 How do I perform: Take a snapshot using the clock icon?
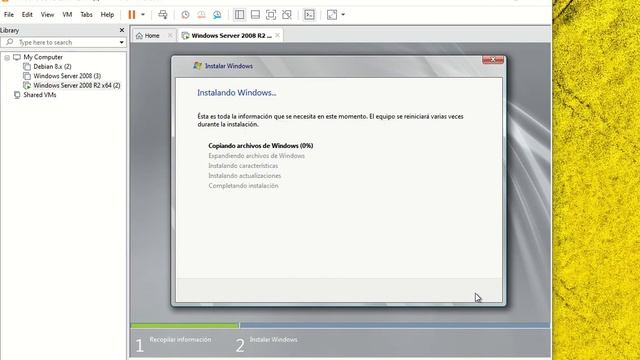coord(185,15)
